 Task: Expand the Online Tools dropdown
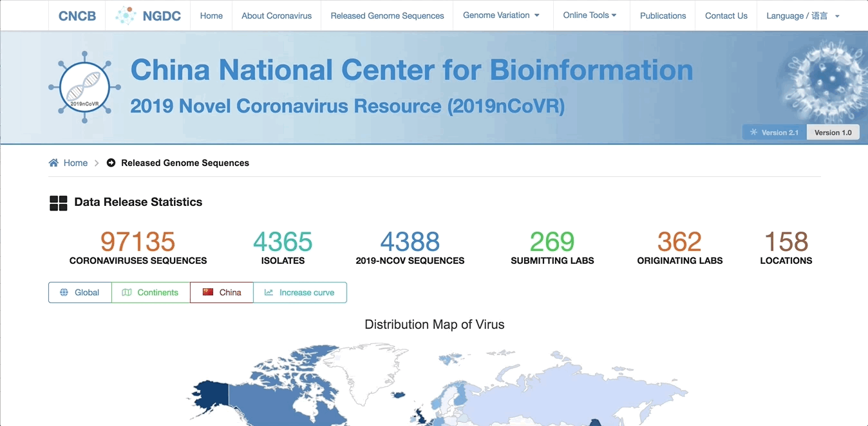tap(590, 15)
